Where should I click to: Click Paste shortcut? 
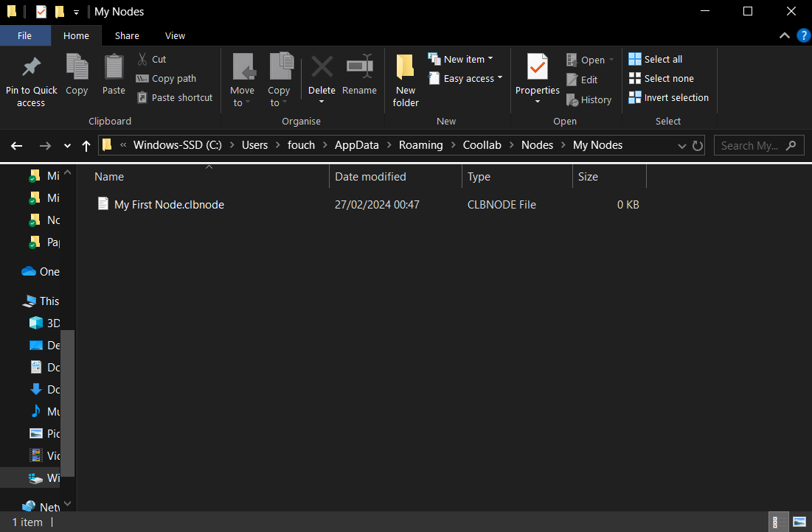[x=175, y=98]
